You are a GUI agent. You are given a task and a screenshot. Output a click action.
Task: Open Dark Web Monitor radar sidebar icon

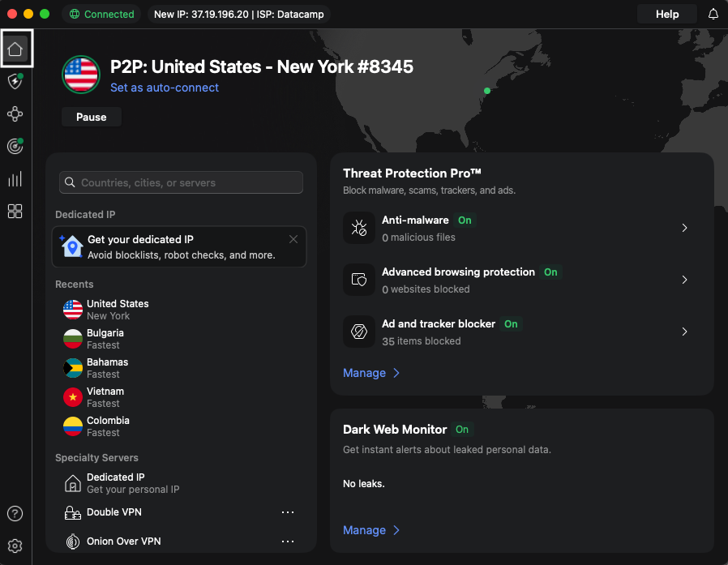(x=15, y=146)
